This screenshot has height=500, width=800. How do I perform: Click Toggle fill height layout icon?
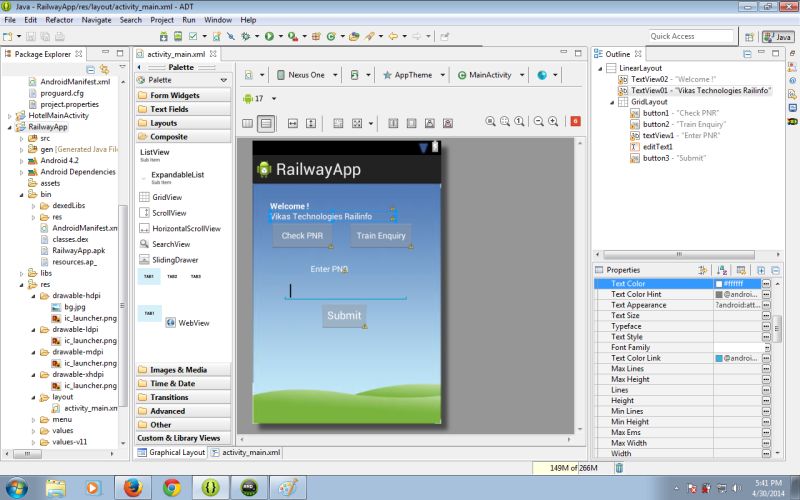(311, 123)
